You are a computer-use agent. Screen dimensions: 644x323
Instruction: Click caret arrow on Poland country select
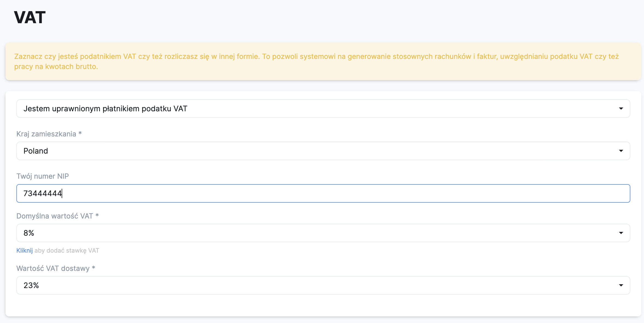[621, 151]
